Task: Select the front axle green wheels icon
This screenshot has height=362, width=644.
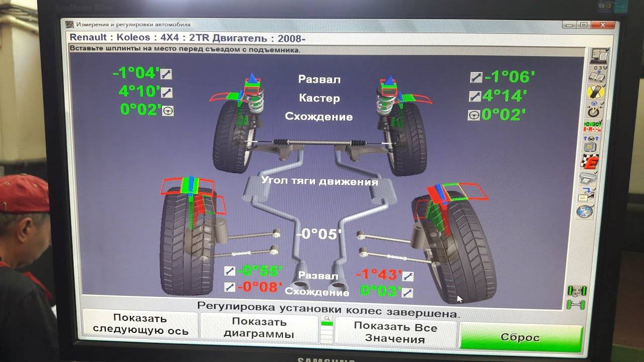Action: point(578,290)
